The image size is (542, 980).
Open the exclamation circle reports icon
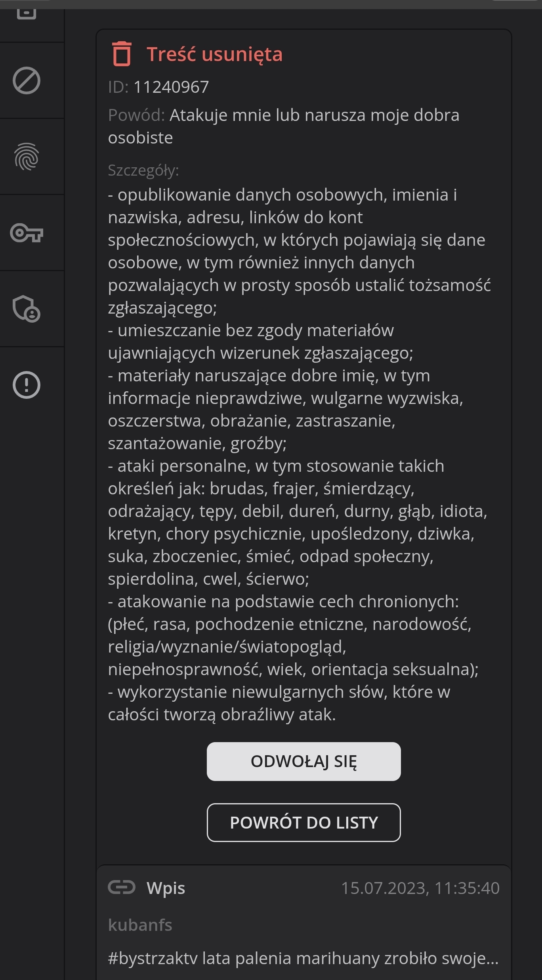coord(27,385)
